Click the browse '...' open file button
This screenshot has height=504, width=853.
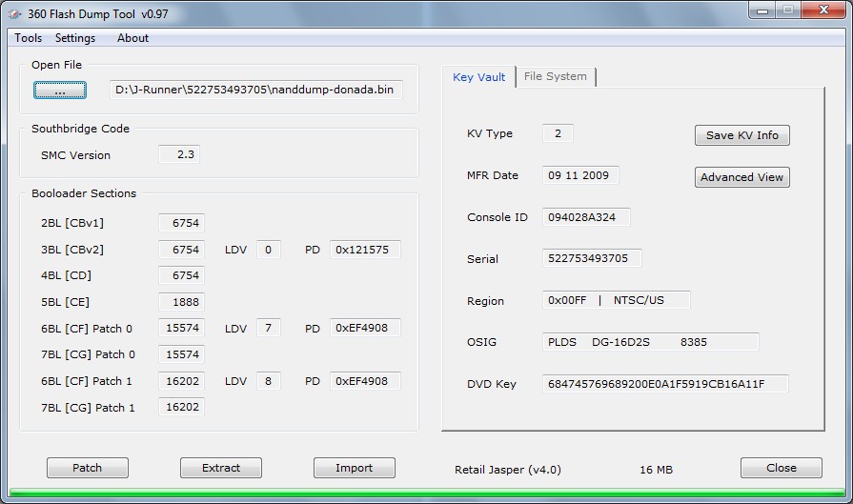[x=60, y=91]
